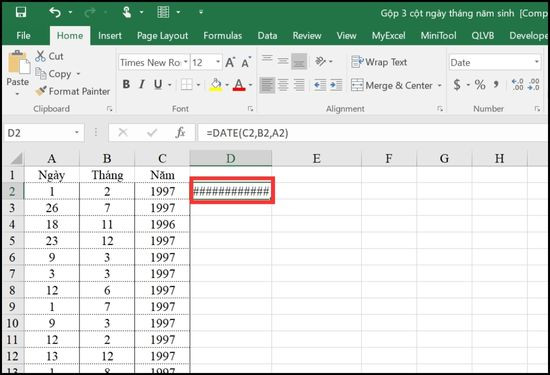Cancel formula entry with X icon
Screen dimensions: 550x375
click(123, 133)
